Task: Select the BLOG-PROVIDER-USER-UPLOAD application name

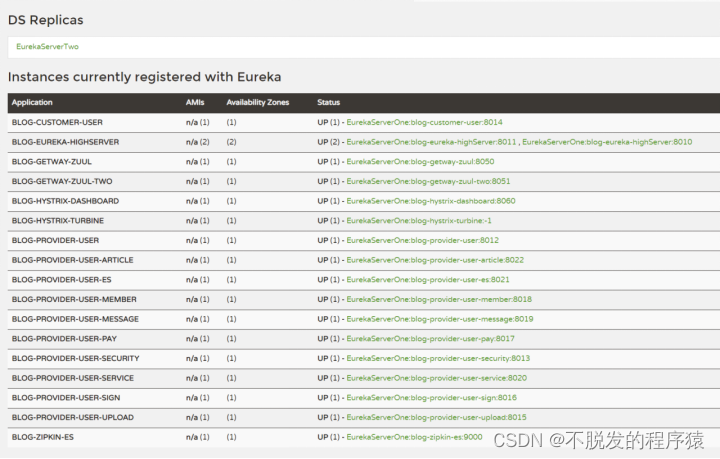Action: 73,418
